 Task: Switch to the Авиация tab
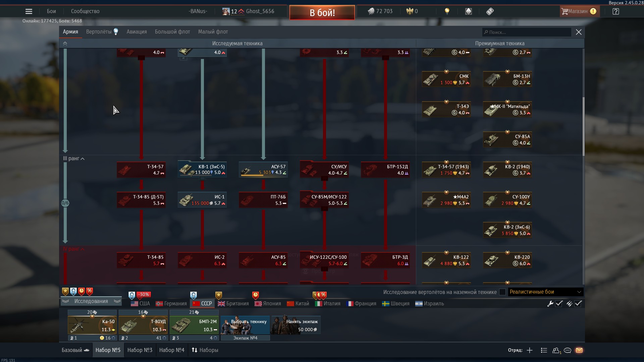(x=137, y=32)
